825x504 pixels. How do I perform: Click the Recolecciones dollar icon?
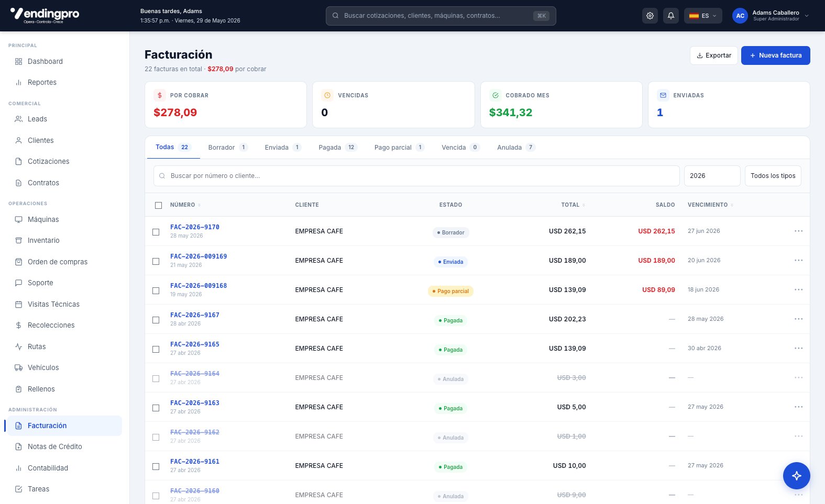tap(18, 326)
